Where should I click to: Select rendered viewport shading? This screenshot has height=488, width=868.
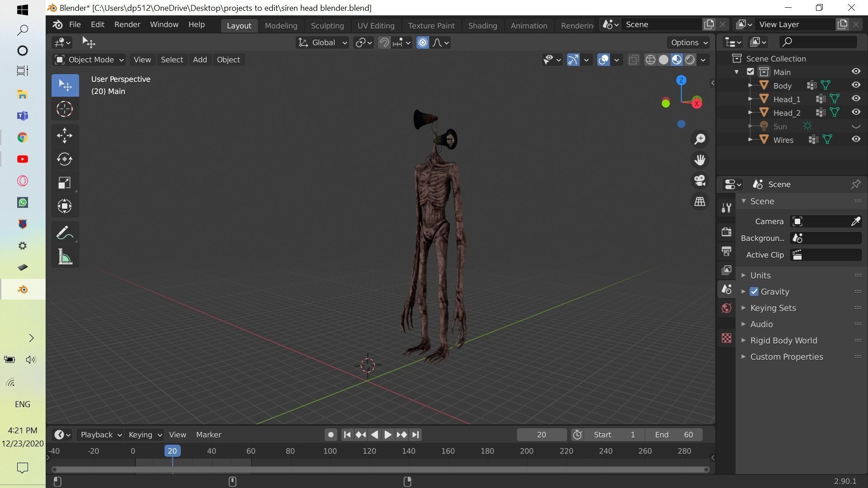690,60
